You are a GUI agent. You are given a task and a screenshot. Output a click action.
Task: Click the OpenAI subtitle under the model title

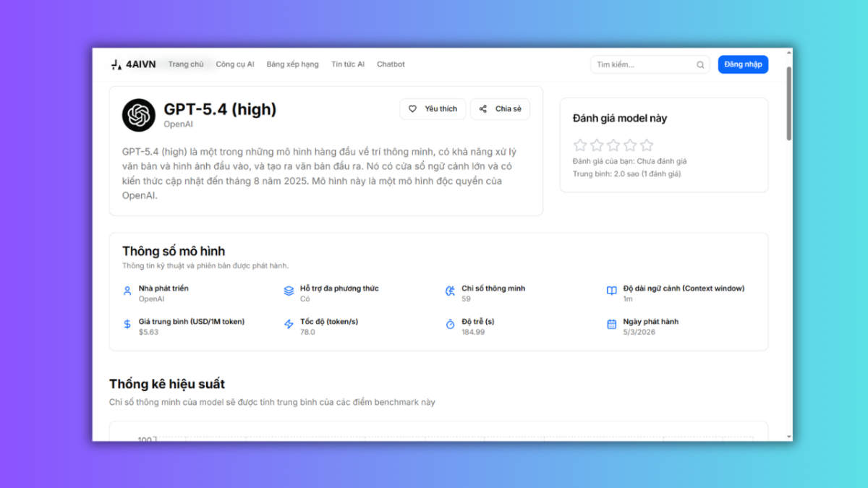[178, 124]
